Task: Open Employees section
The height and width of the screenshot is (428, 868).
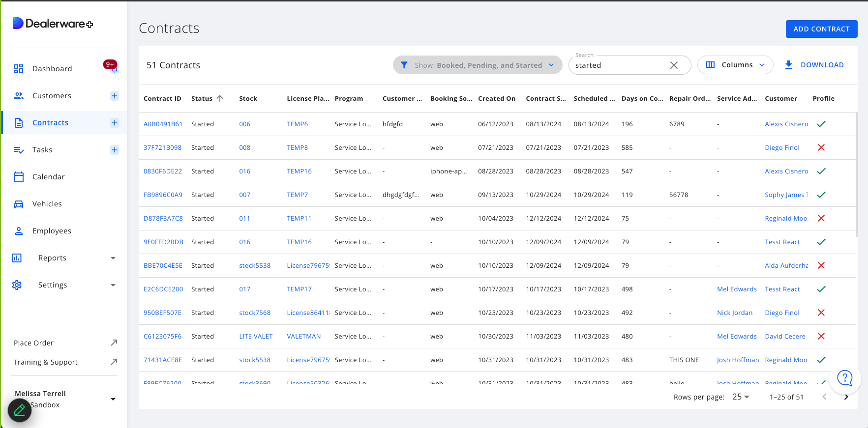Action: (52, 231)
